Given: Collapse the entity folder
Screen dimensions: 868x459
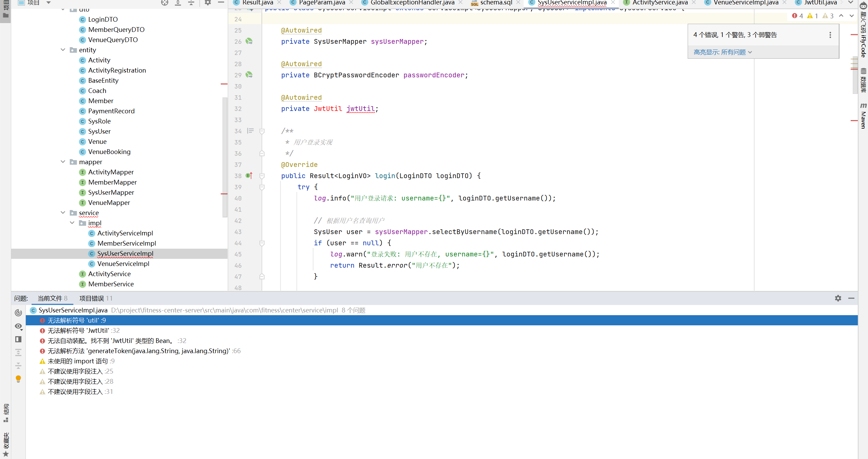Looking at the screenshot, I should [x=63, y=50].
